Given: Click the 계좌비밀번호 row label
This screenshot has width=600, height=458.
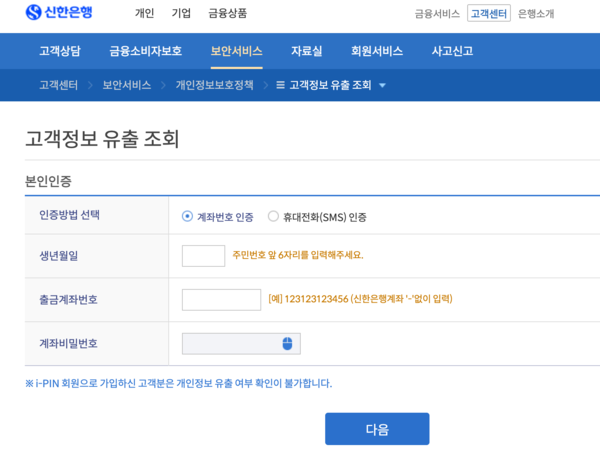Looking at the screenshot, I should point(68,343).
